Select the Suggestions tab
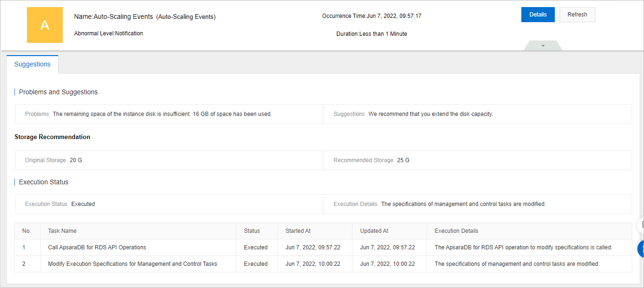This screenshot has height=288, width=644. coord(32,65)
